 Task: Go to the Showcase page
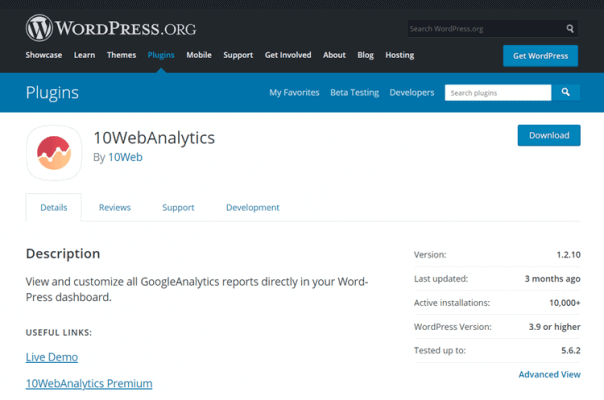(43, 55)
